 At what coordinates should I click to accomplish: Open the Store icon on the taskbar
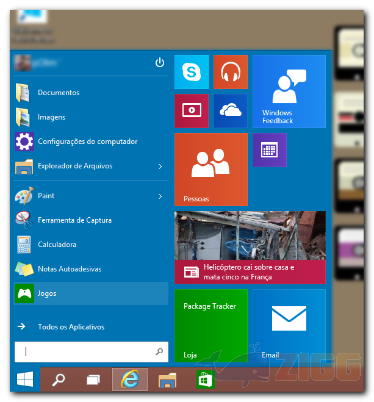pyautogui.click(x=205, y=379)
